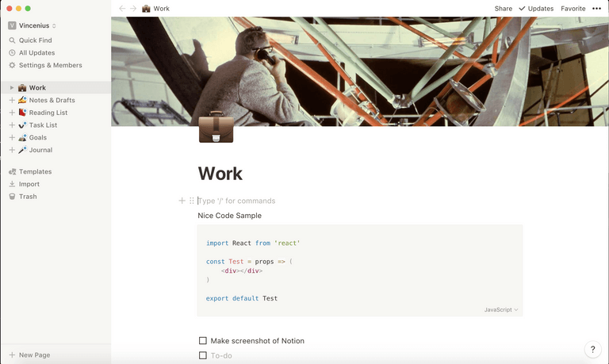Click the Favorite button

[573, 9]
